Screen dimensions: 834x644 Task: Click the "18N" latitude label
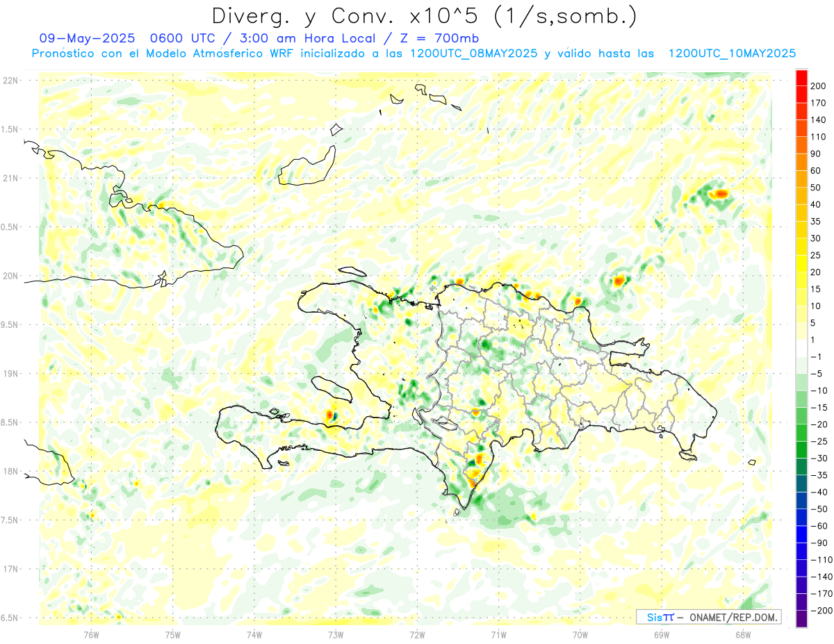tap(10, 471)
